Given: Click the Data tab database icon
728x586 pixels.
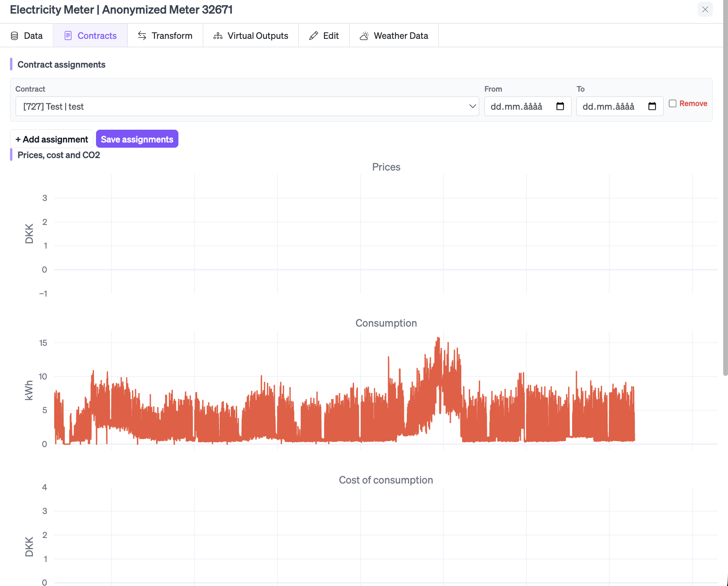Looking at the screenshot, I should coord(14,36).
